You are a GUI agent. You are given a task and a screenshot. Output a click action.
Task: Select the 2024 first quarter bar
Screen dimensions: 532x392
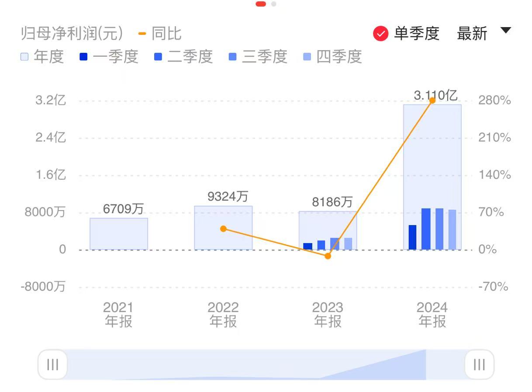tap(412, 237)
